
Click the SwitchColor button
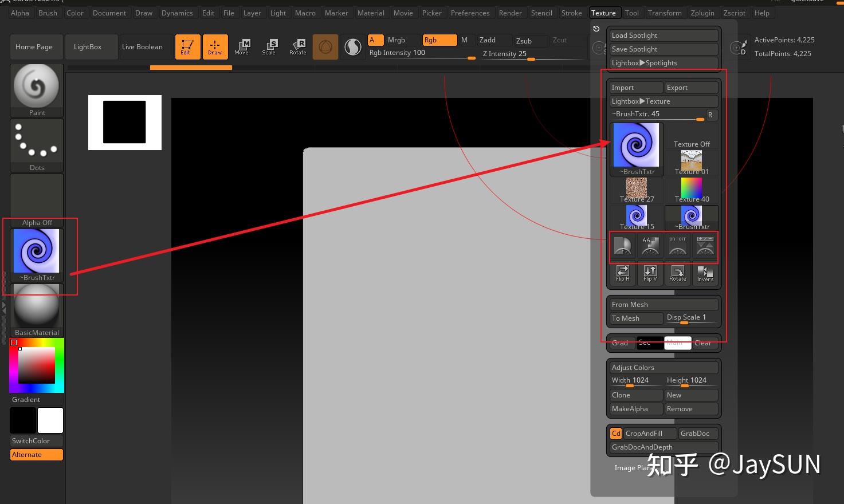pyautogui.click(x=37, y=441)
